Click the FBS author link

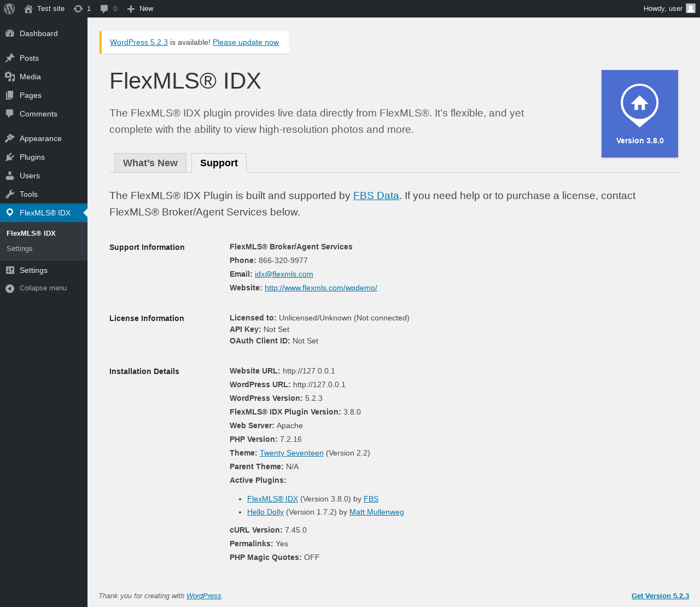point(371,499)
